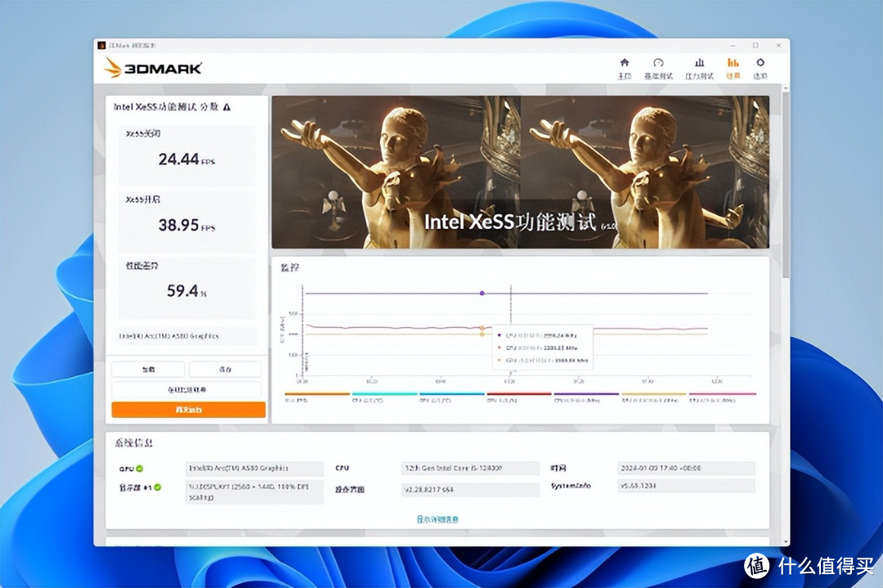Click the Save button
883x588 pixels.
[226, 370]
